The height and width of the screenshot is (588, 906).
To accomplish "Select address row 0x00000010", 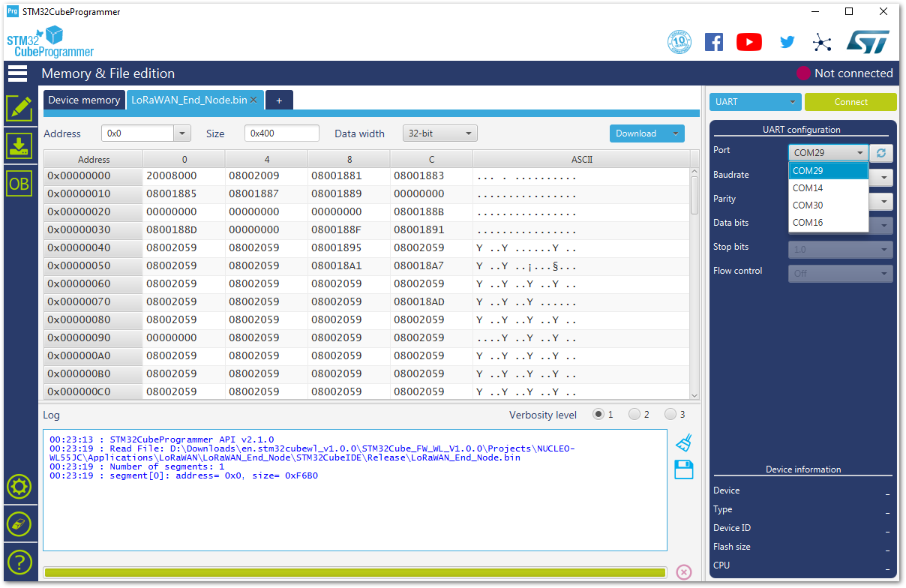I will (93, 194).
